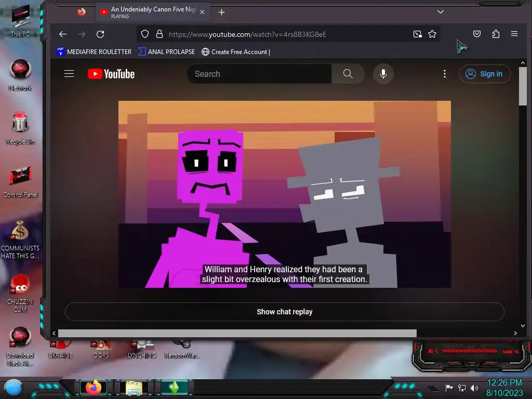
Task: Open the YouTube guide hamburger menu
Action: coord(69,74)
